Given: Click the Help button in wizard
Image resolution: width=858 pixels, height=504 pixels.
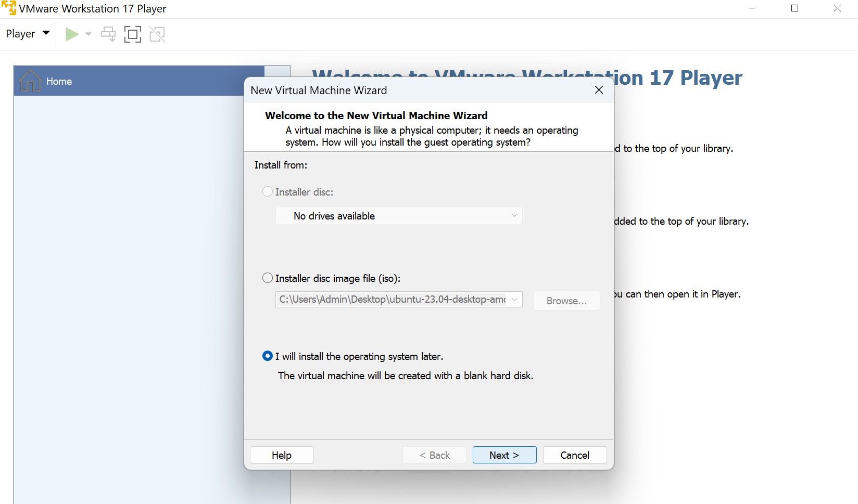Looking at the screenshot, I should [282, 455].
